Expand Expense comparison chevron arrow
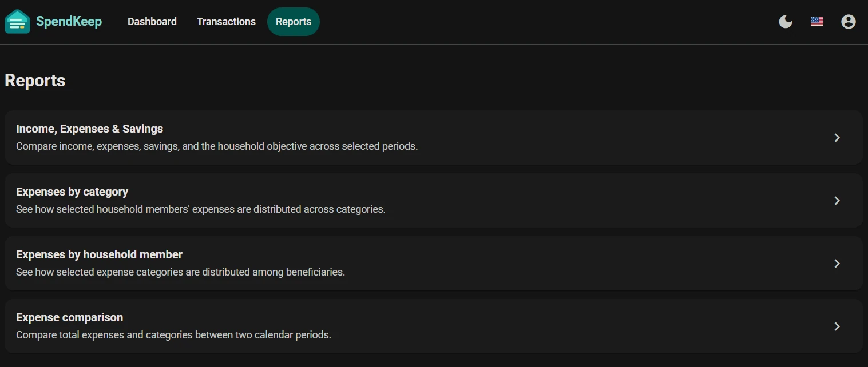Viewport: 868px width, 367px height. [x=837, y=326]
